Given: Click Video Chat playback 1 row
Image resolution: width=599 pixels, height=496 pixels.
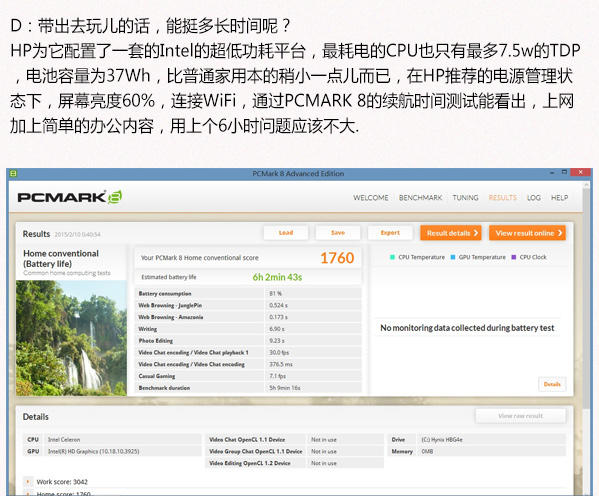Looking at the screenshot, I should coord(248,352).
